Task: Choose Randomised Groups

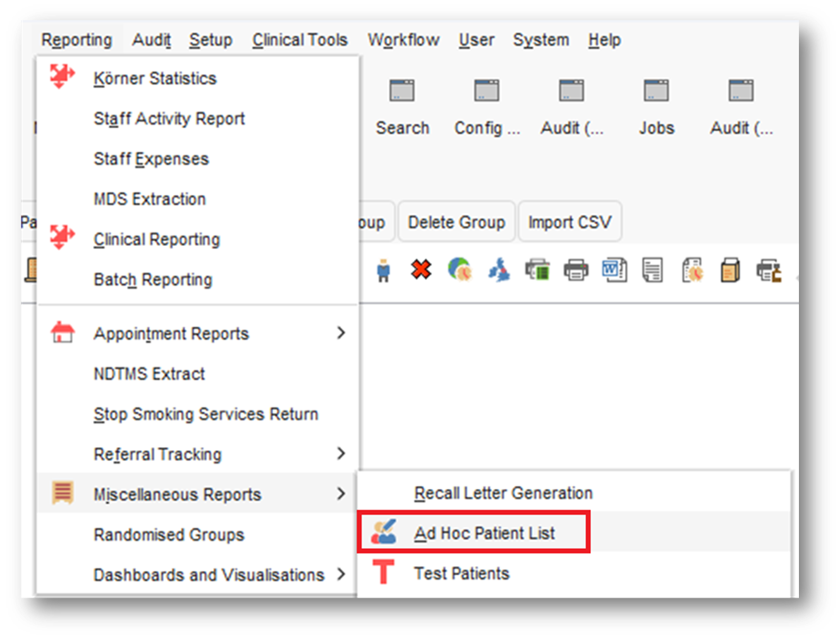Action: [198, 535]
